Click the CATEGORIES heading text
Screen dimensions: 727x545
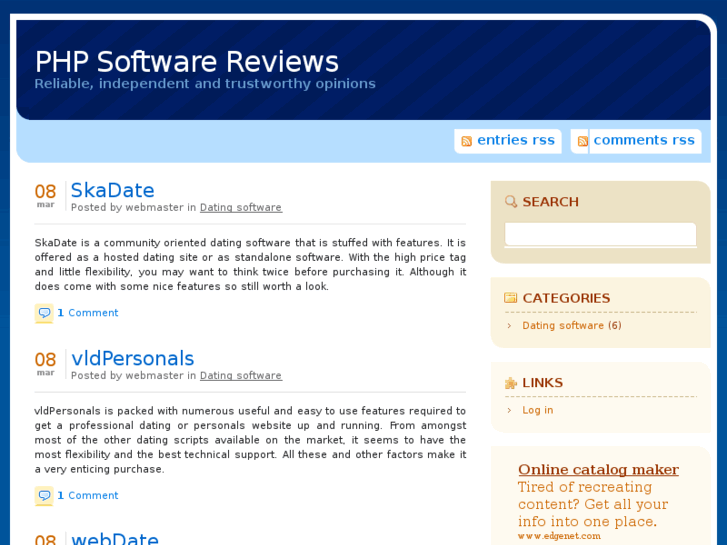(x=566, y=298)
